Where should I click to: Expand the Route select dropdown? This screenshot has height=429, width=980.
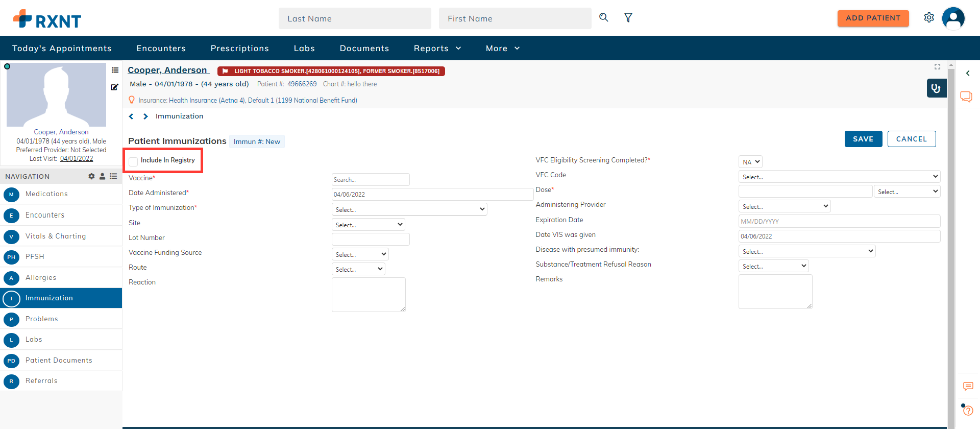pyautogui.click(x=358, y=269)
